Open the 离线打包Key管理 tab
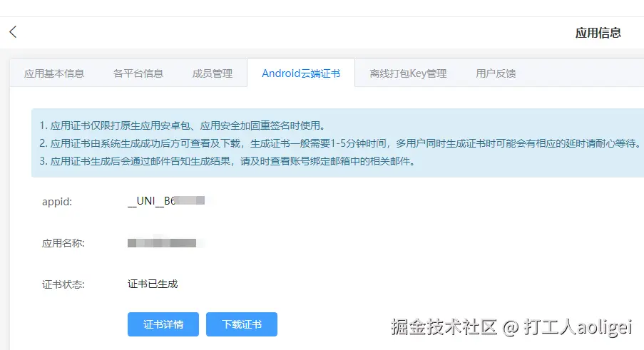This screenshot has height=350, width=644. click(408, 73)
